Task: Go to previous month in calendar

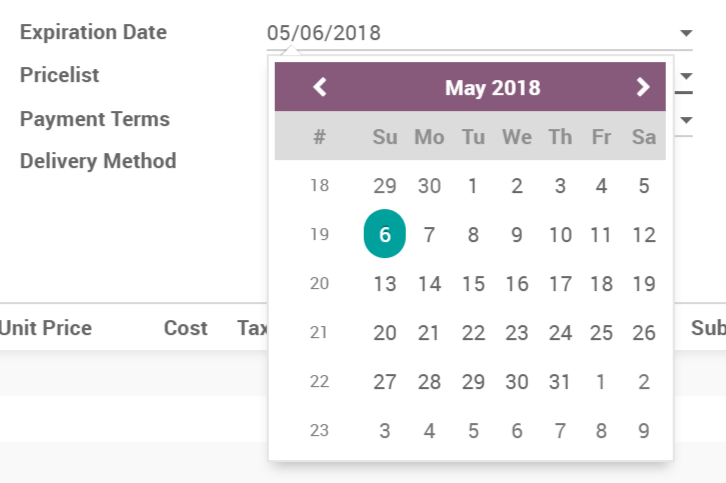Action: (320, 87)
